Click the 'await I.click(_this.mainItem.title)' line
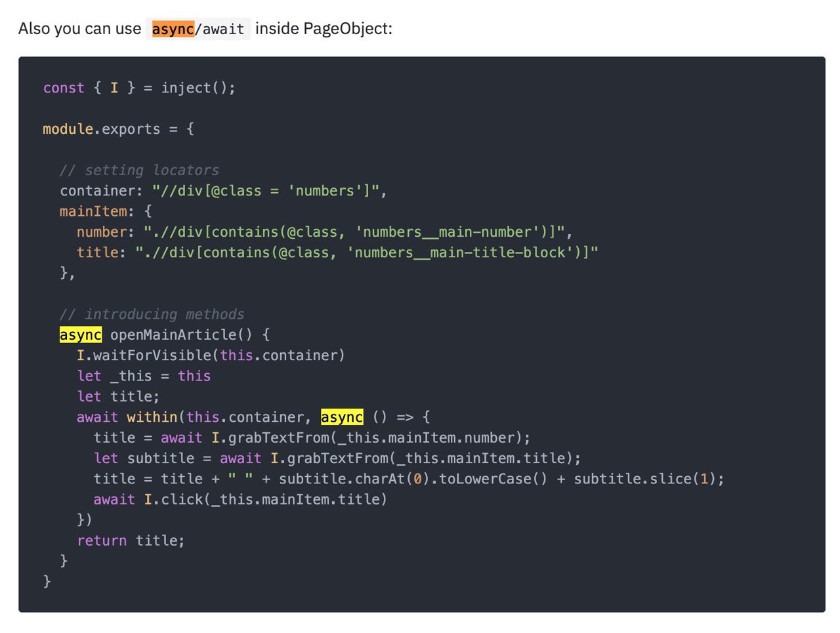This screenshot has height=633, width=840. pyautogui.click(x=240, y=500)
